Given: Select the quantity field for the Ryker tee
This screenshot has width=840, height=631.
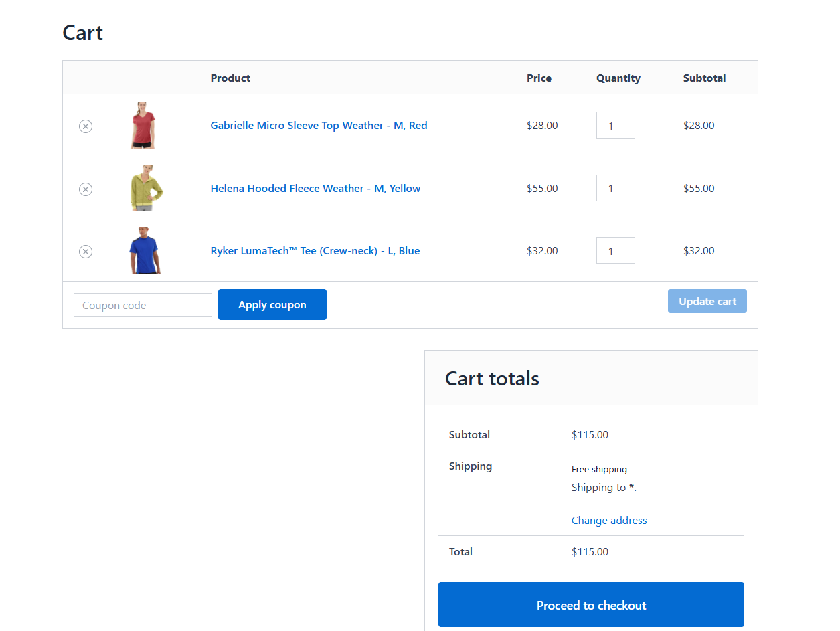Looking at the screenshot, I should [x=615, y=250].
